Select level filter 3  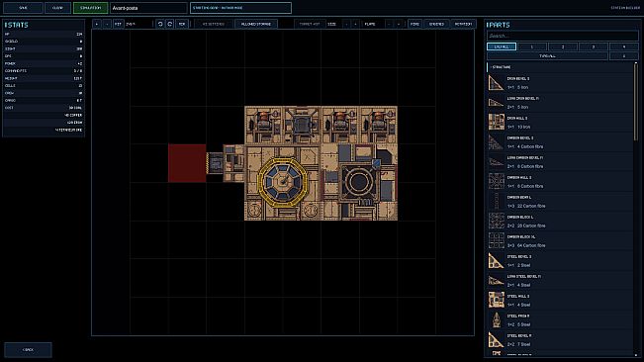[x=594, y=46]
